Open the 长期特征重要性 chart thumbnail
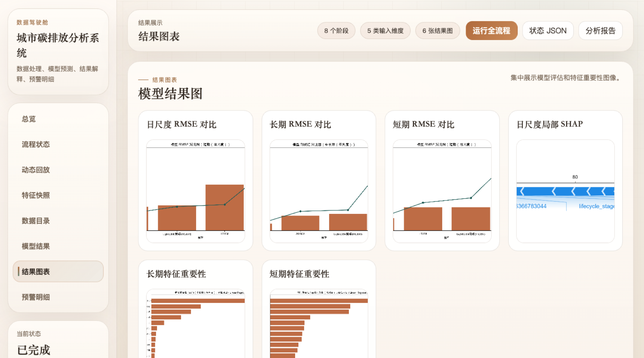This screenshot has height=358, width=644. [196, 323]
